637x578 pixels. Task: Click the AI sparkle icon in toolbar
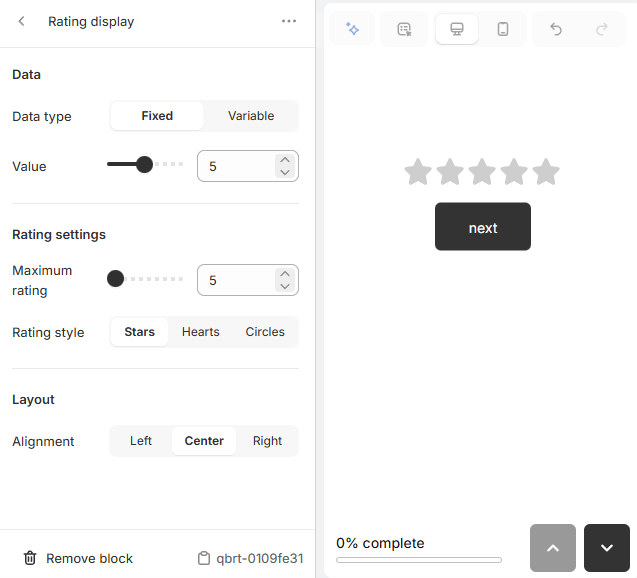(352, 29)
